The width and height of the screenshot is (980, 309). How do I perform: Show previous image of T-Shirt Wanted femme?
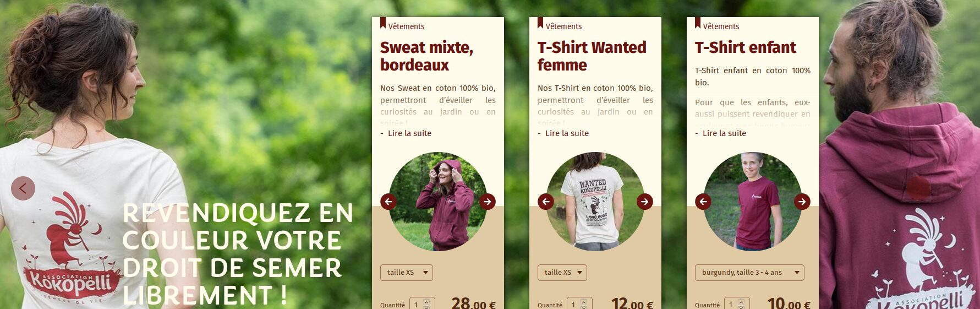pyautogui.click(x=546, y=202)
